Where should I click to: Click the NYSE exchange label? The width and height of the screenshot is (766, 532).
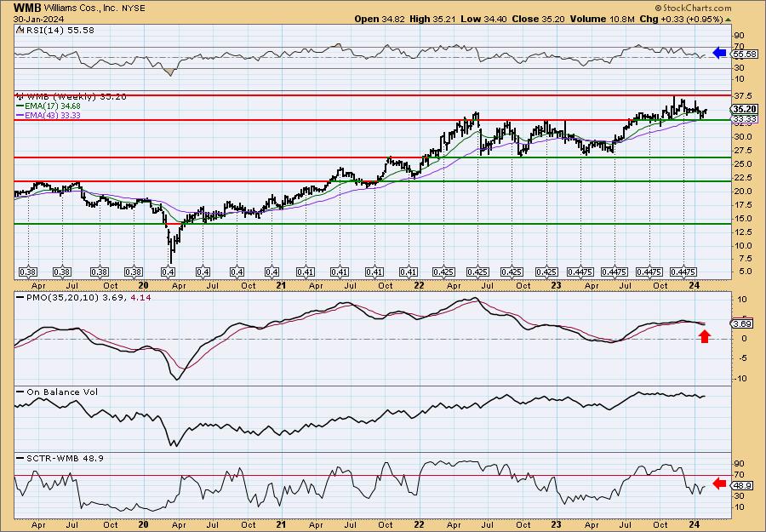(x=133, y=9)
